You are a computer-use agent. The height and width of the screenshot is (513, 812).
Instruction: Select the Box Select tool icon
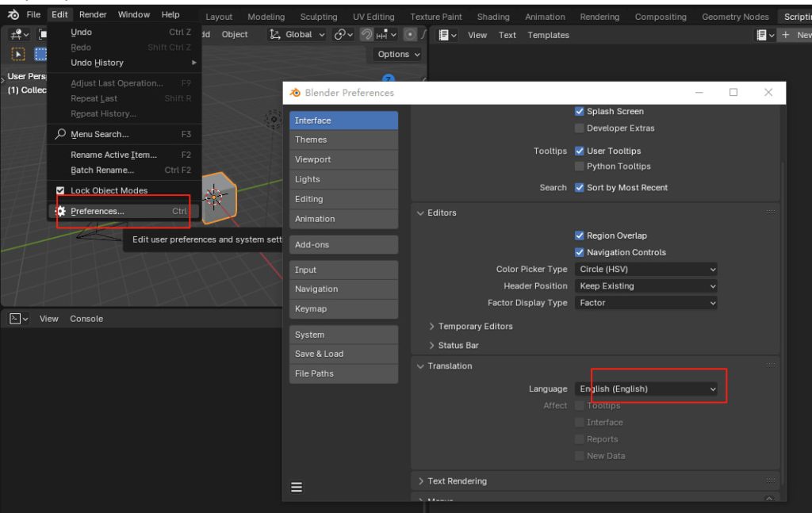pos(40,54)
